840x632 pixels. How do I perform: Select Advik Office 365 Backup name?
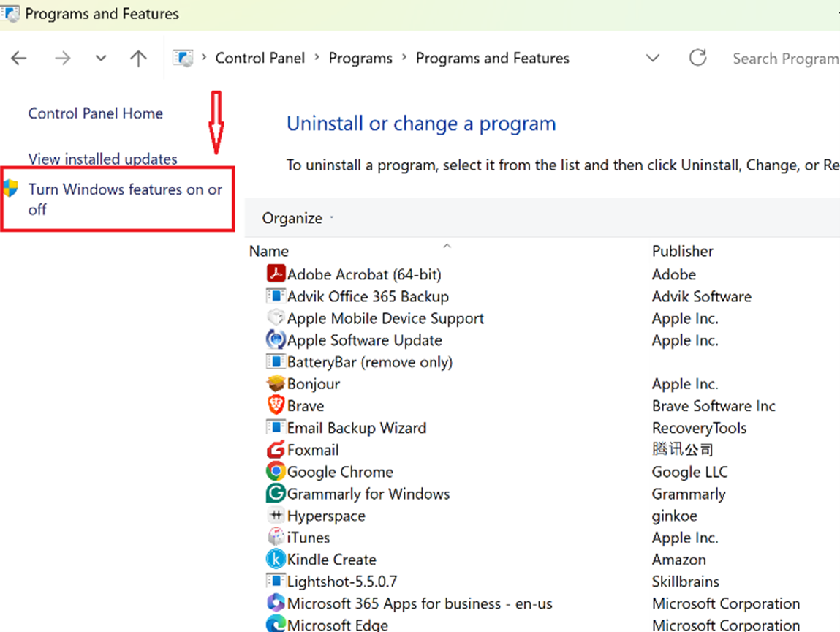368,296
